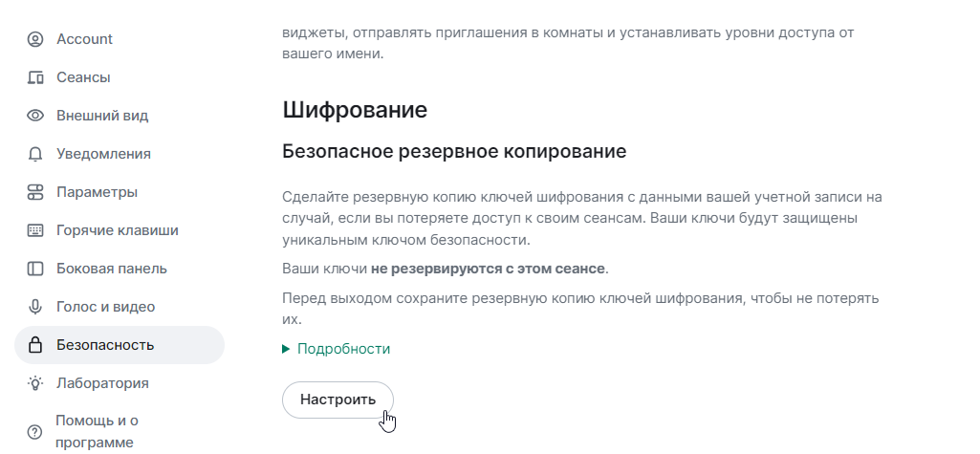
Task: Click the Боковая панель layout icon
Action: [35, 269]
